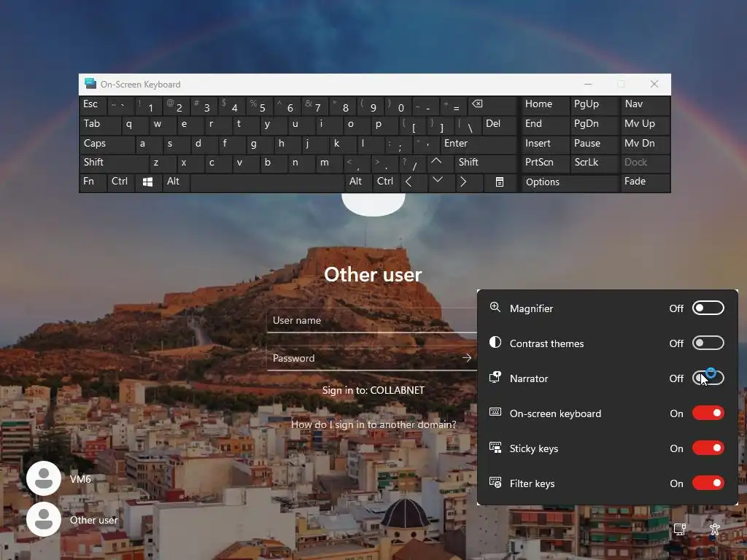Click the letter m key

click(x=329, y=163)
